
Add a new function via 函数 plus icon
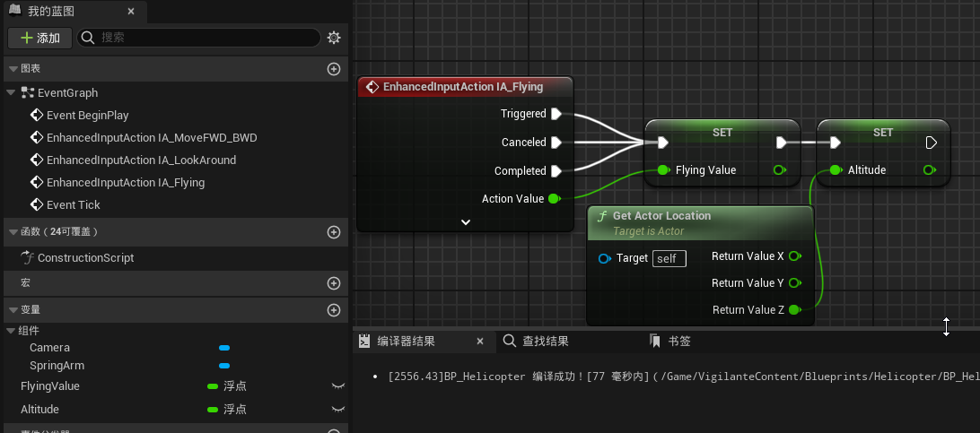[x=334, y=232]
